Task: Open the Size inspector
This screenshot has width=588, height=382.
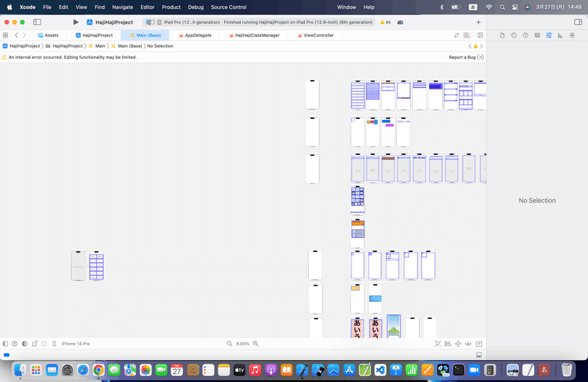Action: (x=560, y=35)
